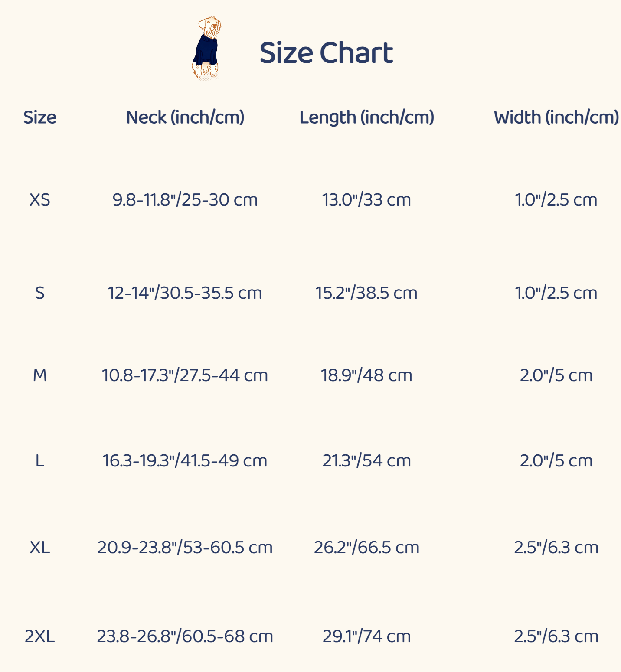The image size is (621, 672).
Task: Select the Size column header
Action: pyautogui.click(x=39, y=117)
